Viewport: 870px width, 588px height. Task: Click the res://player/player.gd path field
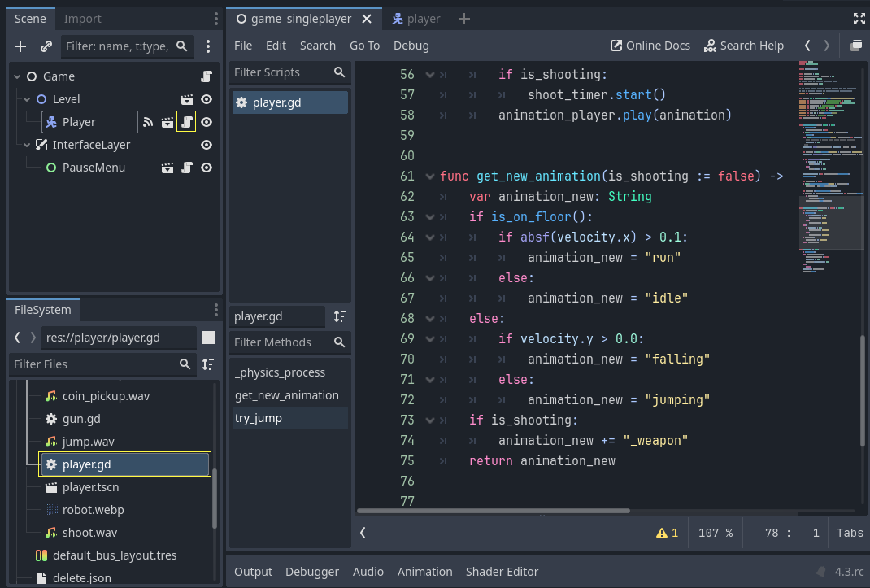[119, 337]
